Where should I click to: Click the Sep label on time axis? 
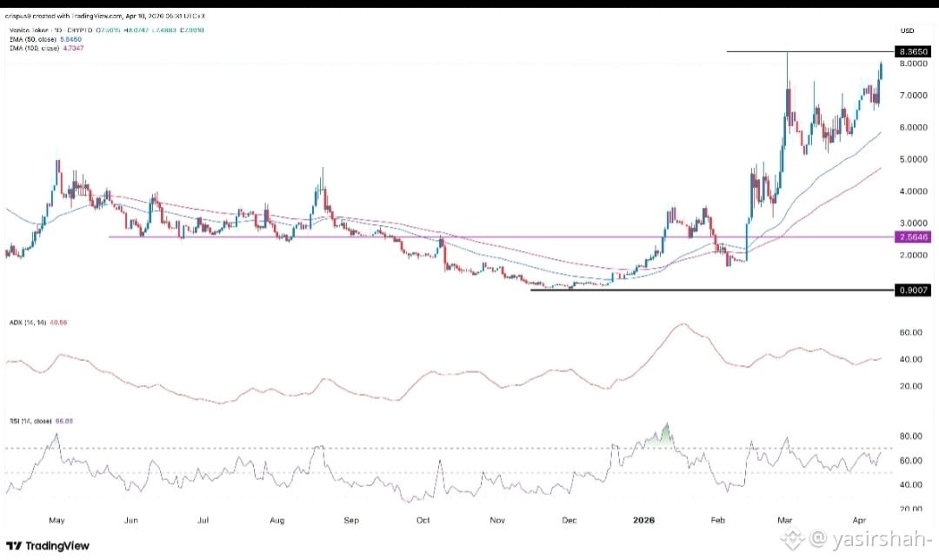pyautogui.click(x=351, y=521)
